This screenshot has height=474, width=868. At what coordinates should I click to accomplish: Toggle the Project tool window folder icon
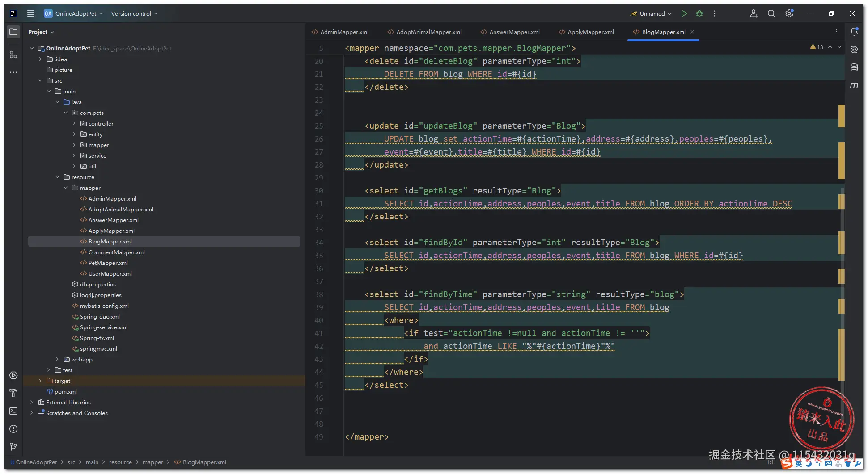(x=13, y=32)
